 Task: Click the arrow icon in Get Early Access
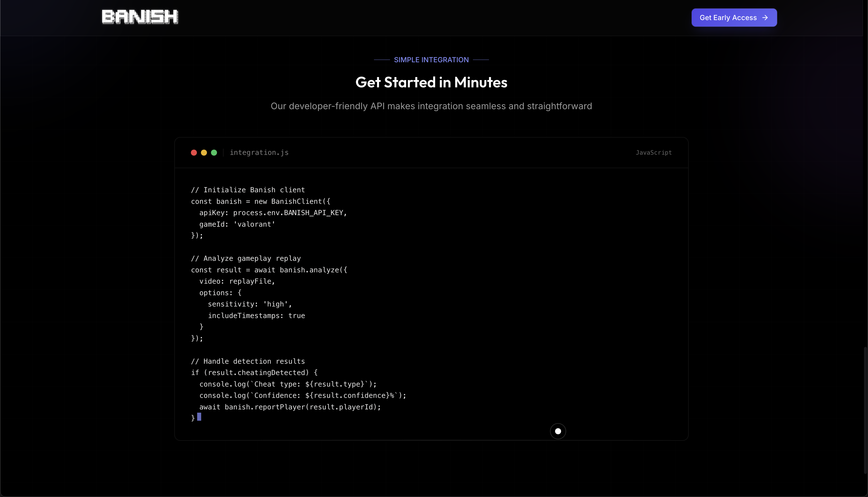point(765,18)
